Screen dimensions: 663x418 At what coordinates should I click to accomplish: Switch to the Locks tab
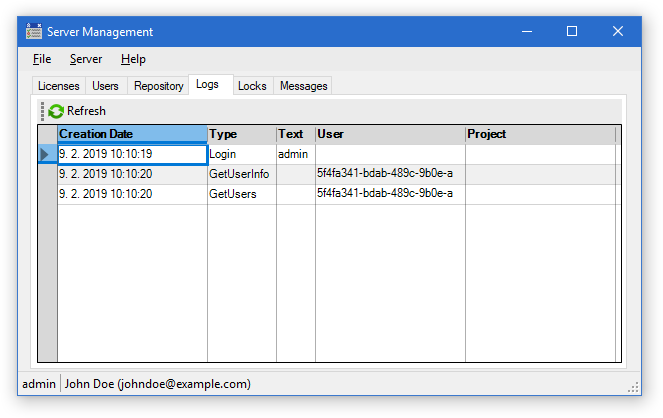(252, 86)
